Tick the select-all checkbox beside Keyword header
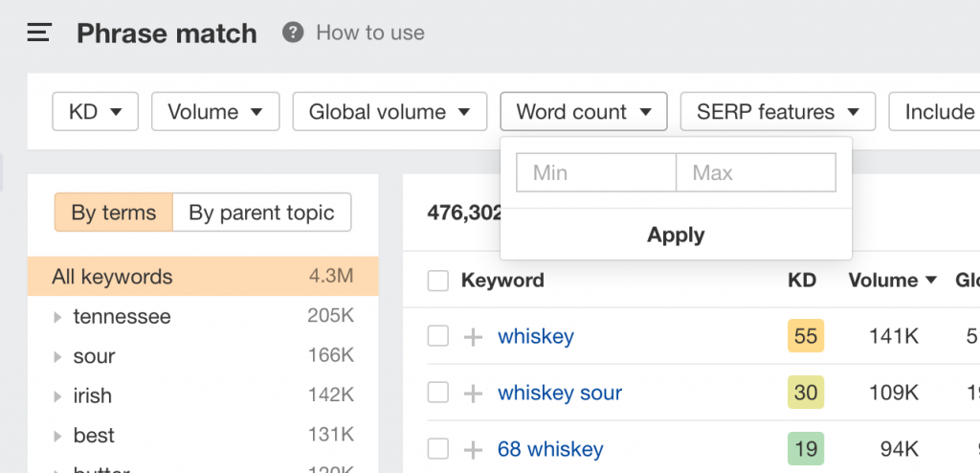 [x=438, y=281]
